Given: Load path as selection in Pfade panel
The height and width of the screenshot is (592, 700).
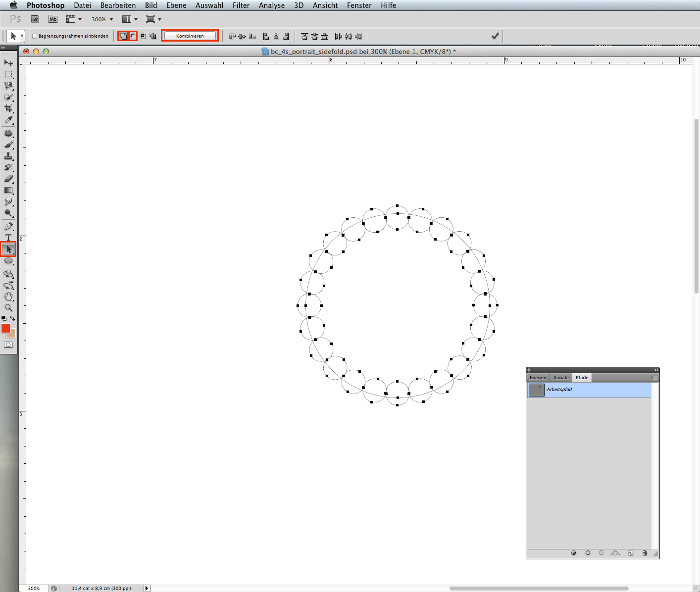Looking at the screenshot, I should pyautogui.click(x=601, y=553).
